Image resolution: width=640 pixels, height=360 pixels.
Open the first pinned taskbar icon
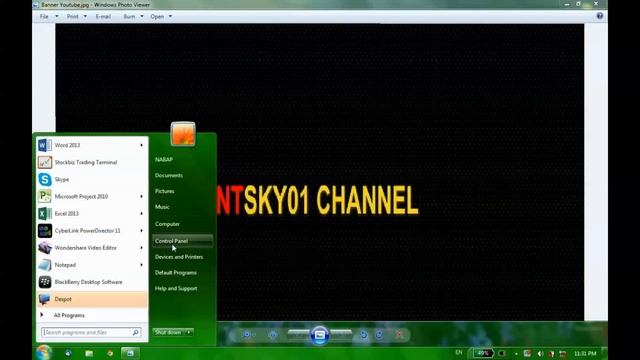click(68, 353)
